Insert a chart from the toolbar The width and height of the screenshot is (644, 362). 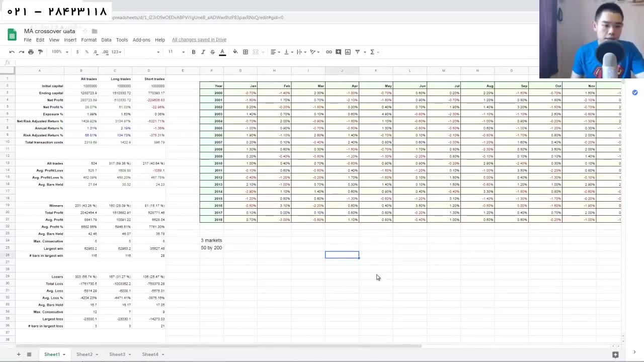tap(348, 52)
